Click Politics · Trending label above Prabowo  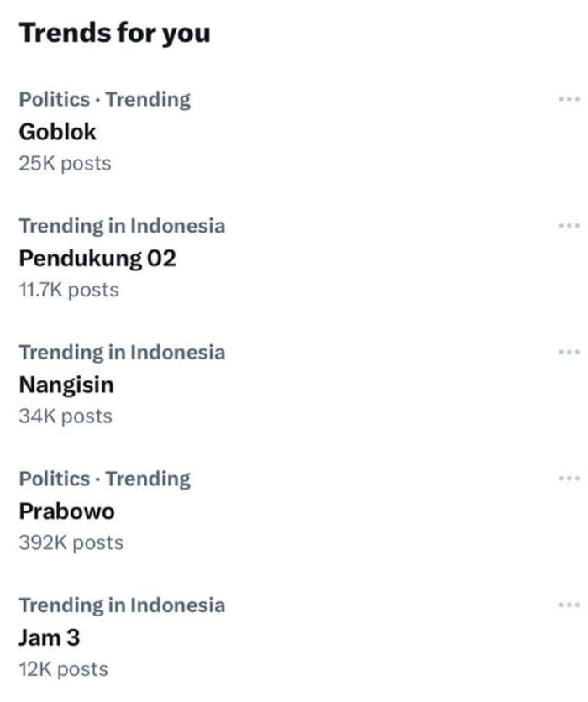104,479
